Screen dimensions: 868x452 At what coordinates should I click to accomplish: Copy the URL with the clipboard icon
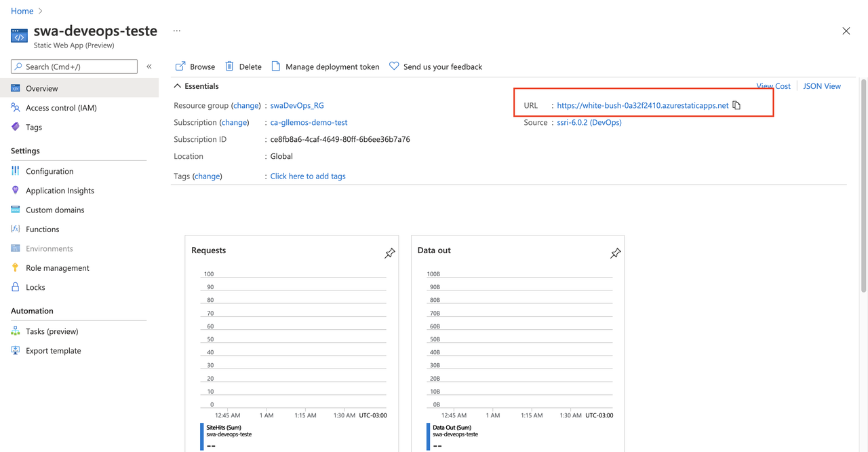click(x=736, y=105)
